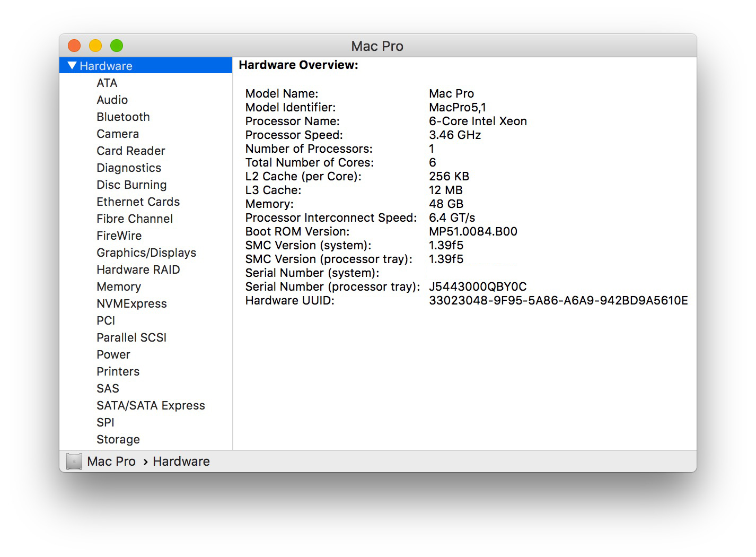The height and width of the screenshot is (557, 756).
Task: Close the window with the red button
Action: pos(74,46)
